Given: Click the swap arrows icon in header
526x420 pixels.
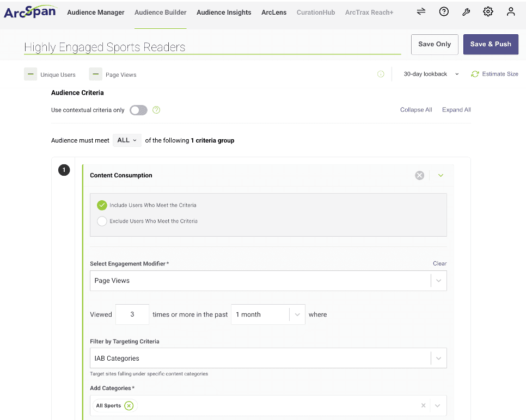Looking at the screenshot, I should point(421,12).
